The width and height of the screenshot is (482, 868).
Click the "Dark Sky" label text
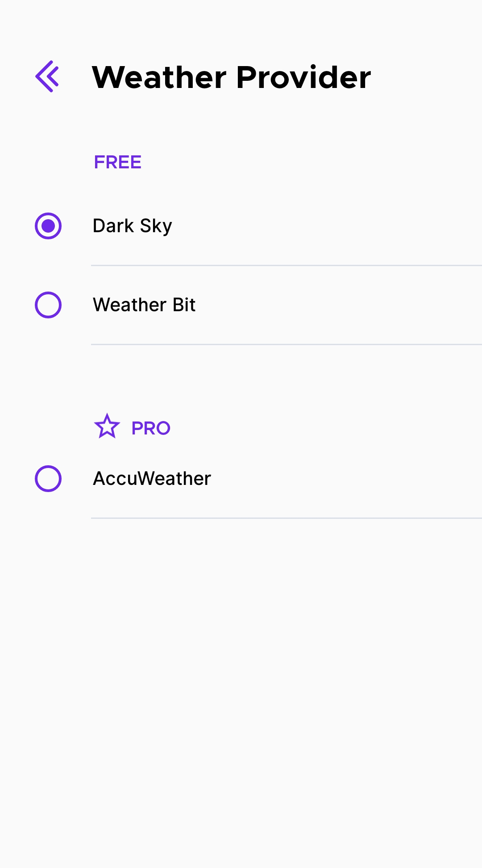tap(132, 226)
